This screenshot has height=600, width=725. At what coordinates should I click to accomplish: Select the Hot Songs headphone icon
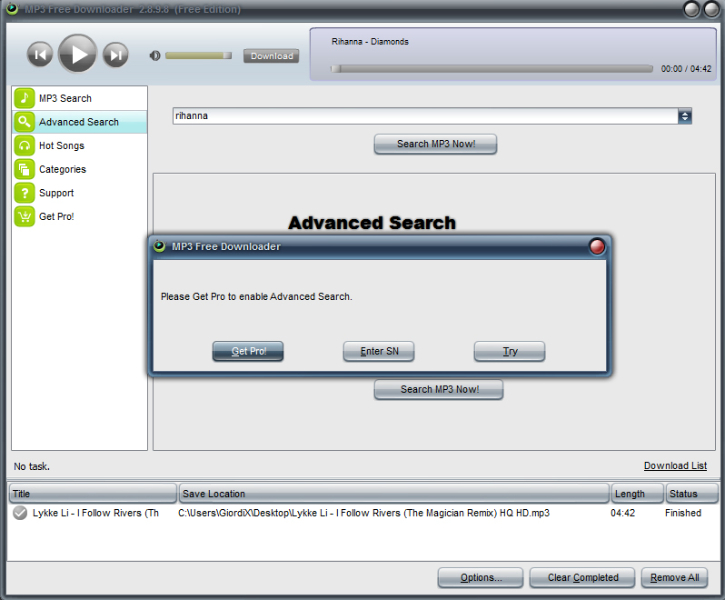(x=24, y=146)
